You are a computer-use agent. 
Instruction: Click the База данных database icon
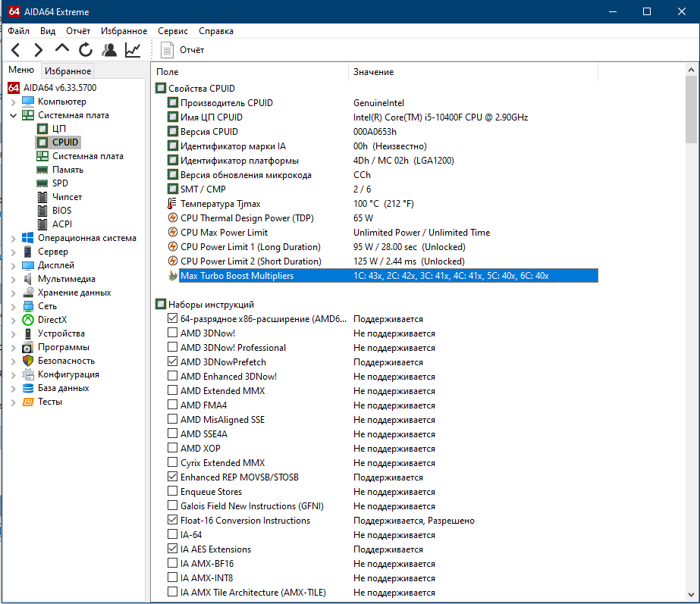click(28, 388)
